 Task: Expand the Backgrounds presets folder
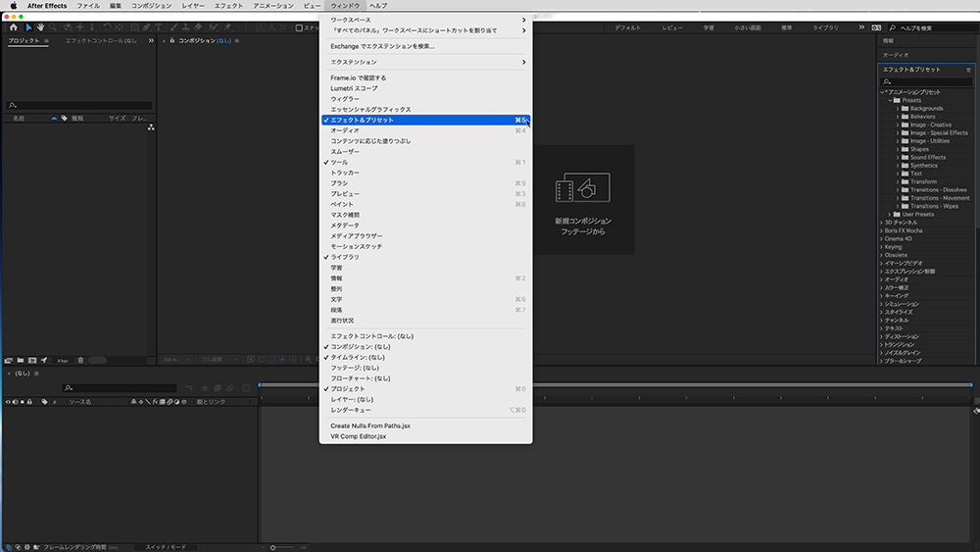click(897, 108)
